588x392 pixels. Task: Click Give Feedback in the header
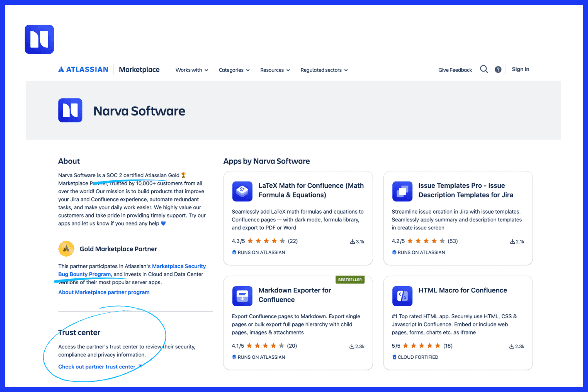click(x=455, y=70)
